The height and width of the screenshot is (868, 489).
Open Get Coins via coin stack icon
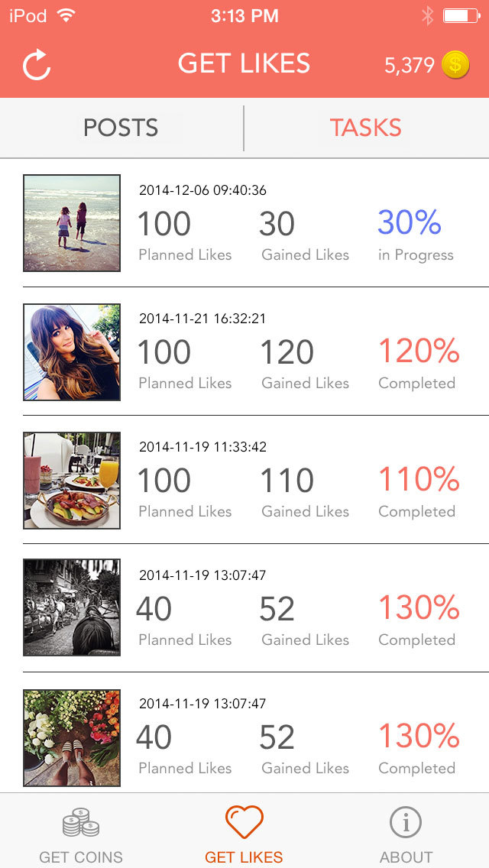[81, 823]
